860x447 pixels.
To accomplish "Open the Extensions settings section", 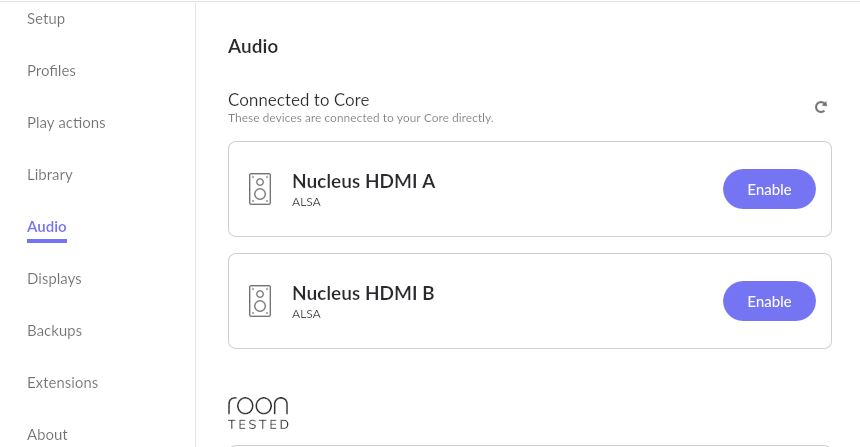I will coord(63,383).
